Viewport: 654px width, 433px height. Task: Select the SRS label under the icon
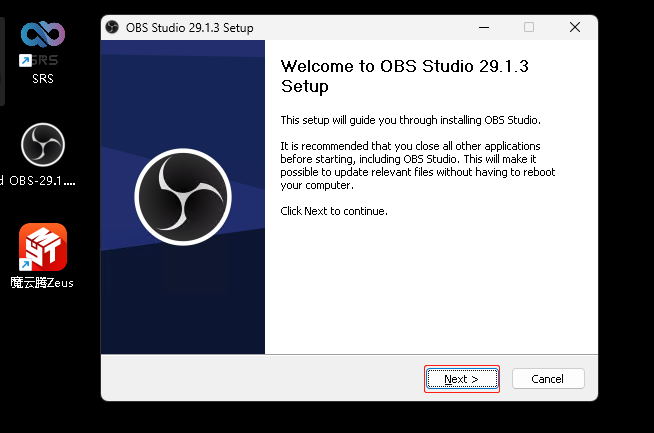[x=43, y=78]
